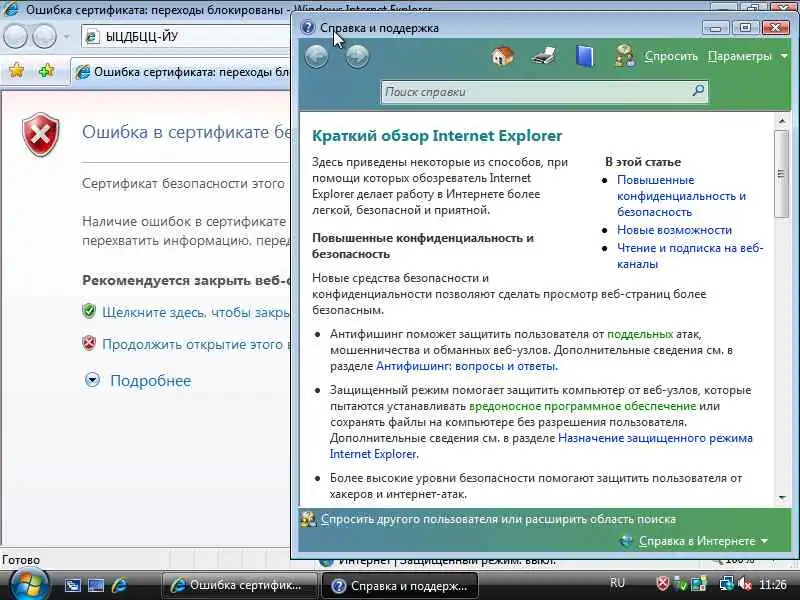Switch to Ошибка сертифик... taskbar button
Viewport: 800px width, 600px height.
[x=238, y=585]
